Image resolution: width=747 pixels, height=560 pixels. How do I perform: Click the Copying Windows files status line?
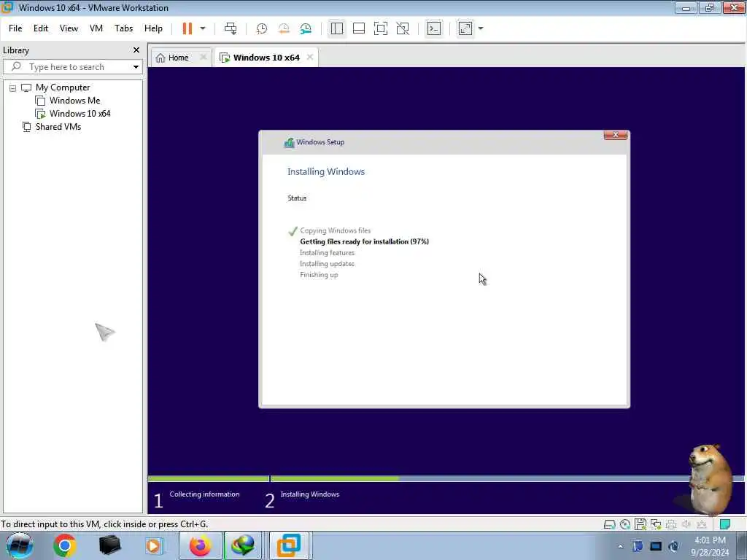[x=336, y=231]
